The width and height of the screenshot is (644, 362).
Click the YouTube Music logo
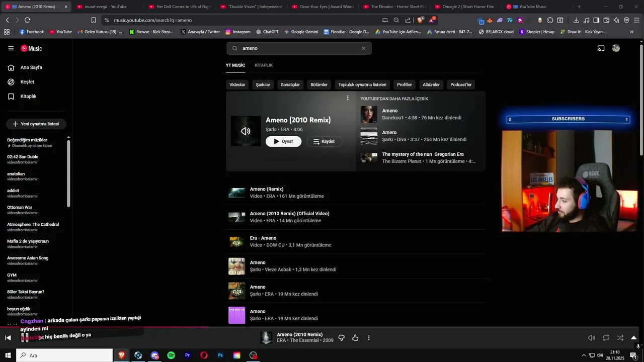click(x=31, y=48)
